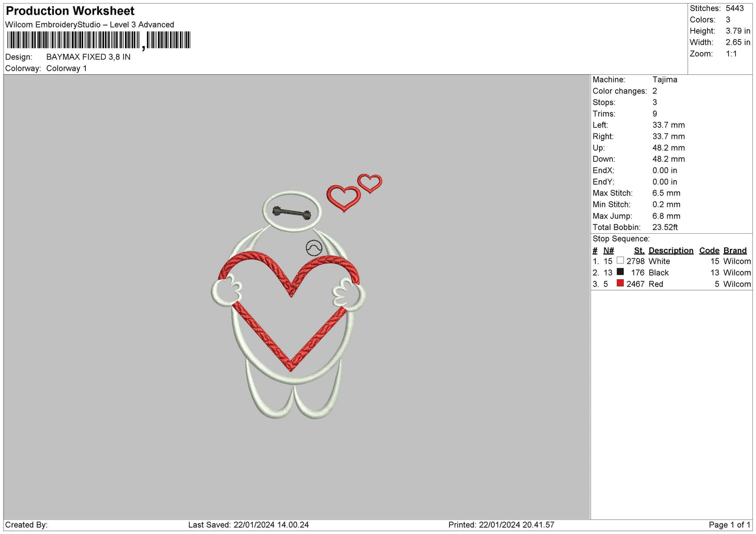This screenshot has height=534, width=756.
Task: Click the white thread color swatch
Action: click(620, 260)
